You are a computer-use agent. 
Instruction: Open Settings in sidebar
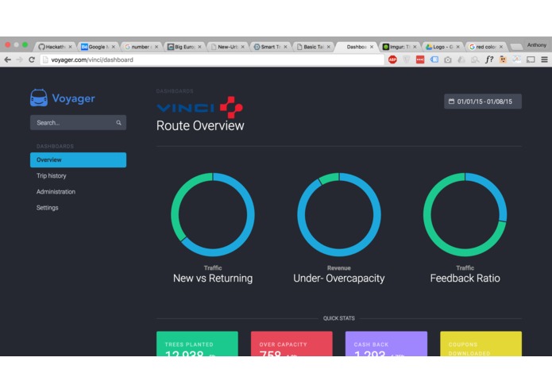[x=47, y=208]
